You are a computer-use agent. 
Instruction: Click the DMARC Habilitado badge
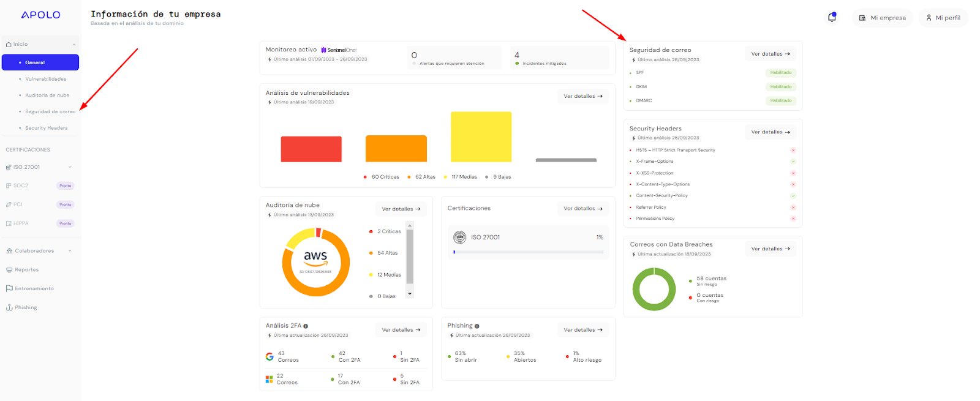tap(781, 101)
